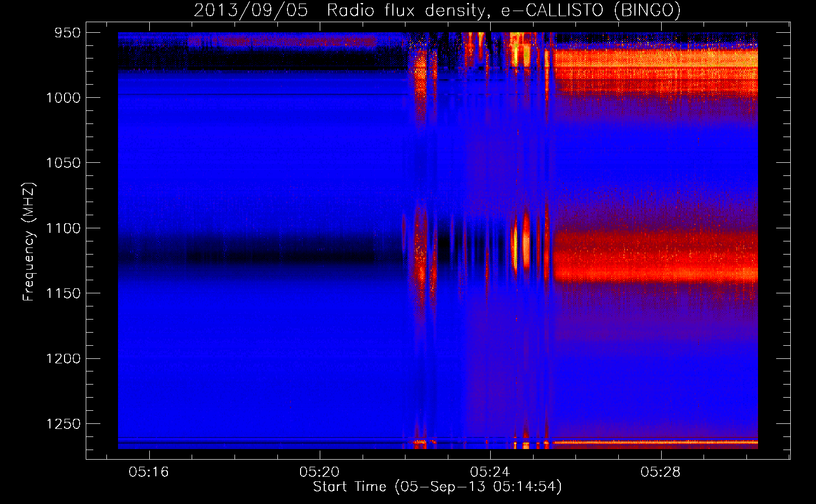This screenshot has width=816, height=504.
Task: Click the 1100 frequency tick label
Action: coord(64,228)
